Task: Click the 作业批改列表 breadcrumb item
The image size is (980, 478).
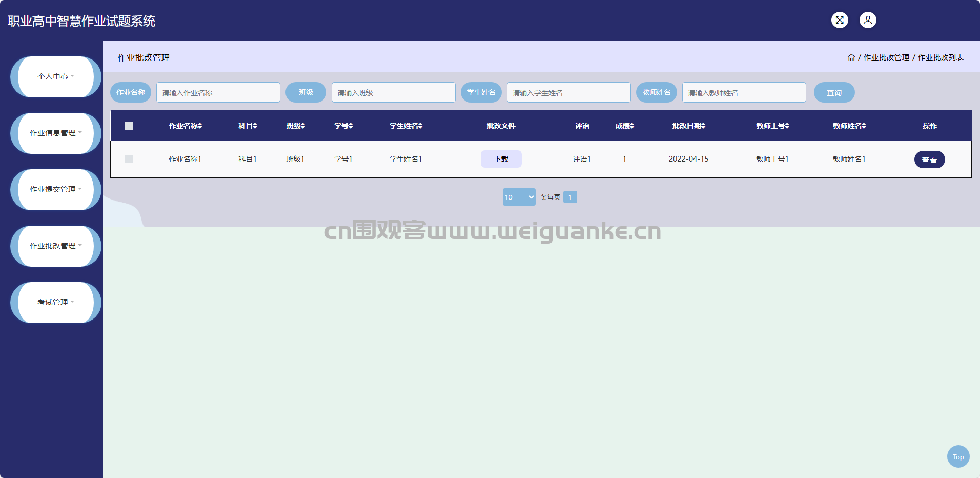Action: pos(941,57)
